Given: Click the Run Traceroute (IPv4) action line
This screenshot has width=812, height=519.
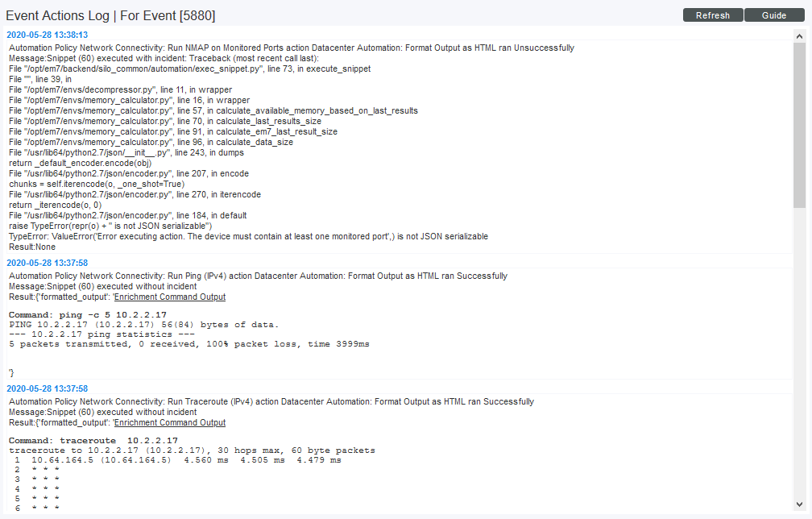Looking at the screenshot, I should tap(271, 401).
